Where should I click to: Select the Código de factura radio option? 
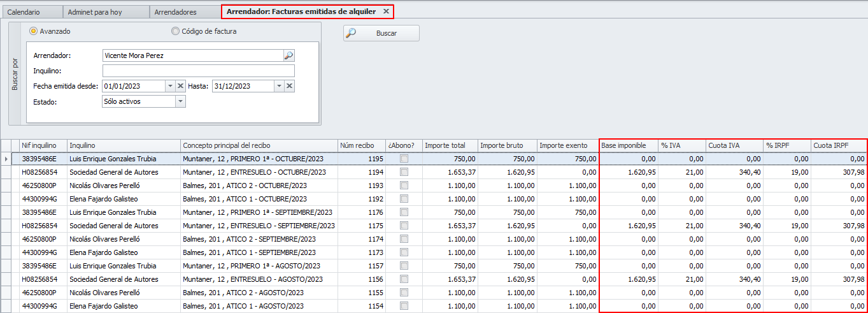pos(175,31)
